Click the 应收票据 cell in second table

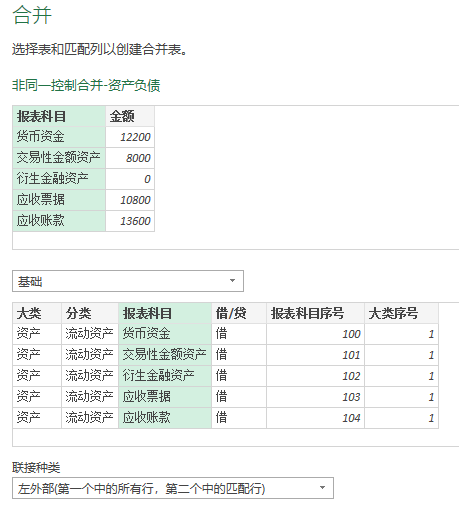click(x=165, y=397)
